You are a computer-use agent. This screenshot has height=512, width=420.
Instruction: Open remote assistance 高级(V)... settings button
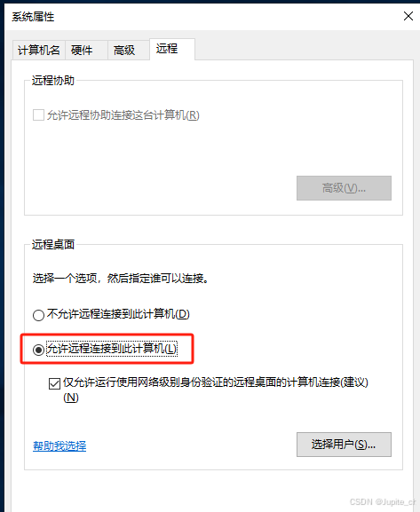click(x=344, y=188)
